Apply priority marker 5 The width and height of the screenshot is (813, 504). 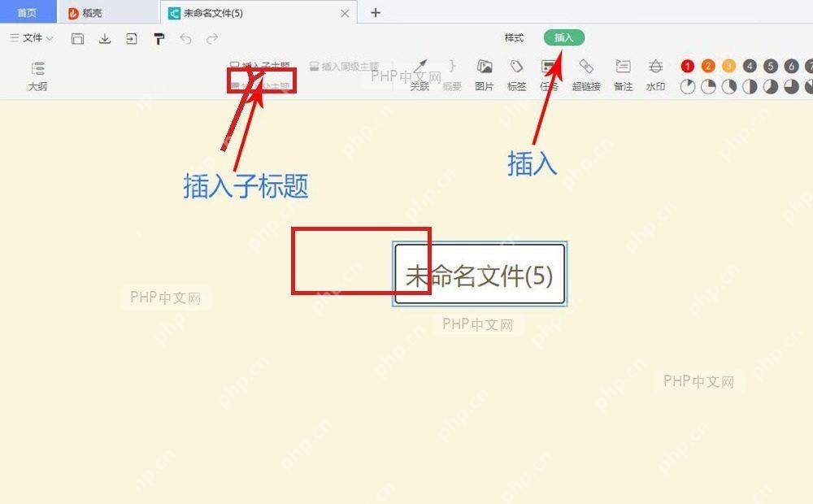771,66
